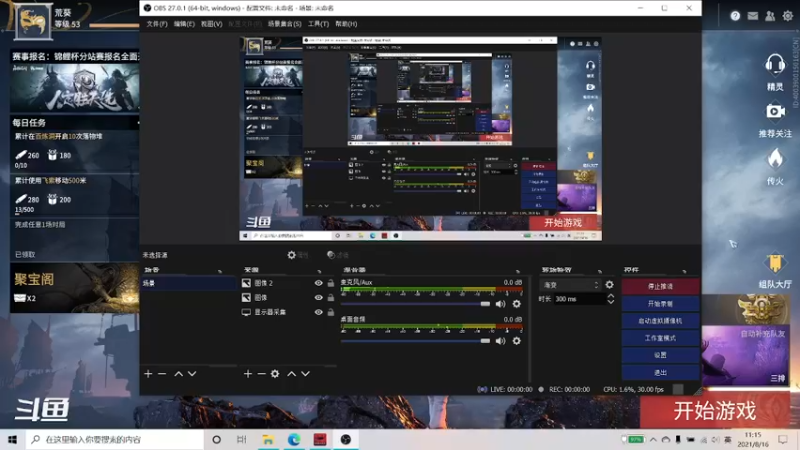The height and width of the screenshot is (450, 800).
Task: Toggle visibility of 图像 2 source
Action: (318, 283)
